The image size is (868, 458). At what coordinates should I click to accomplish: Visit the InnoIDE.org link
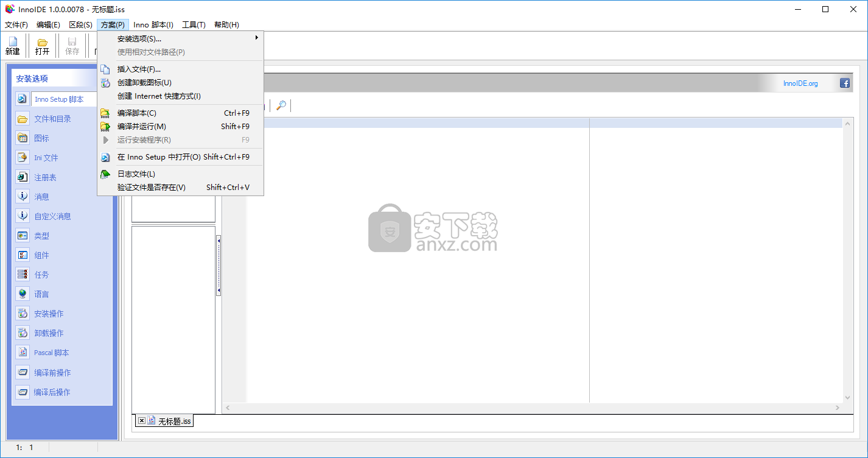coord(800,83)
